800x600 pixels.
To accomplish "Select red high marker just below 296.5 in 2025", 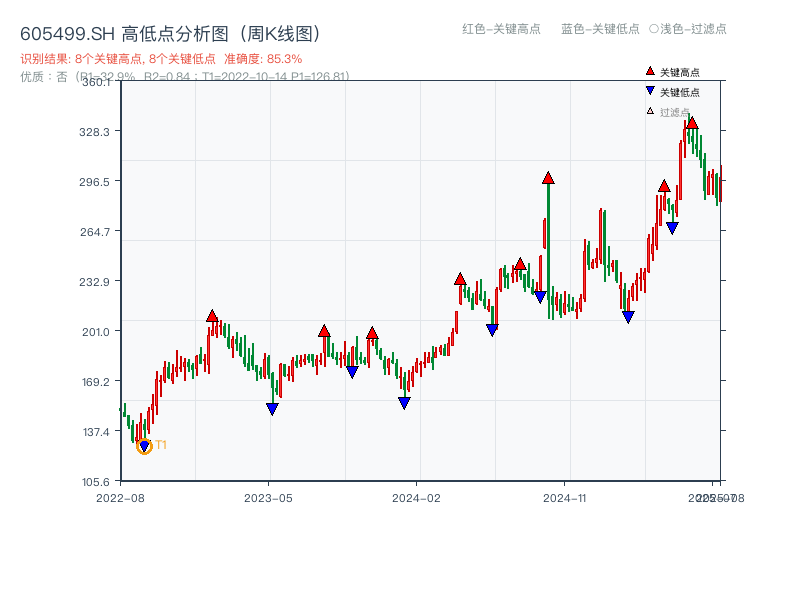I will (x=664, y=186).
